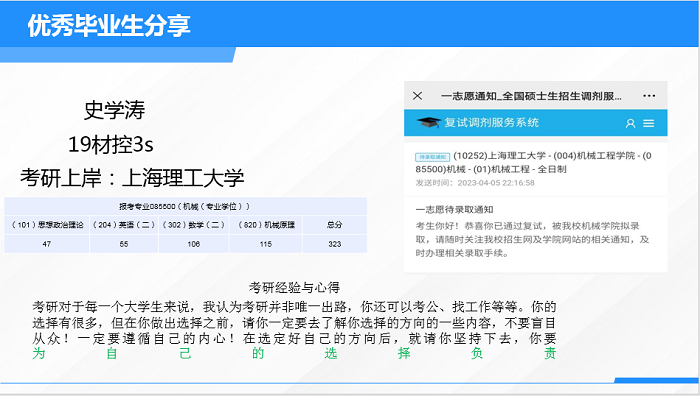Select the (302)数学(二) column header
Image resolution: width=700 pixels, height=396 pixels.
point(193,225)
